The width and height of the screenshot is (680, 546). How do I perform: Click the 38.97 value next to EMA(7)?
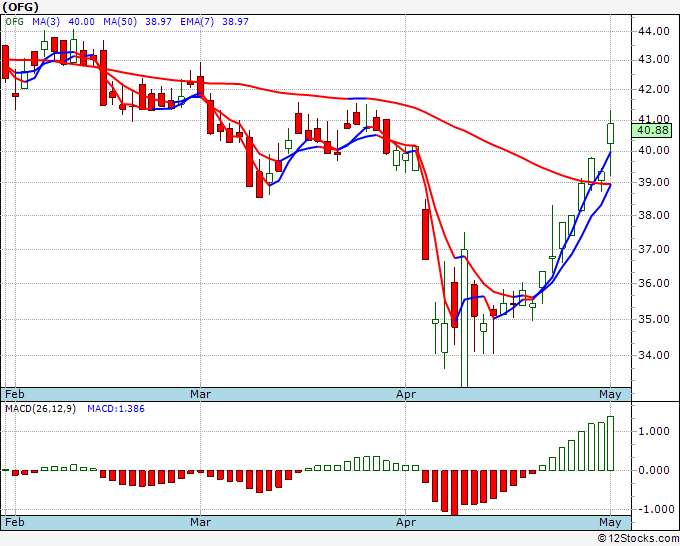tap(235, 21)
